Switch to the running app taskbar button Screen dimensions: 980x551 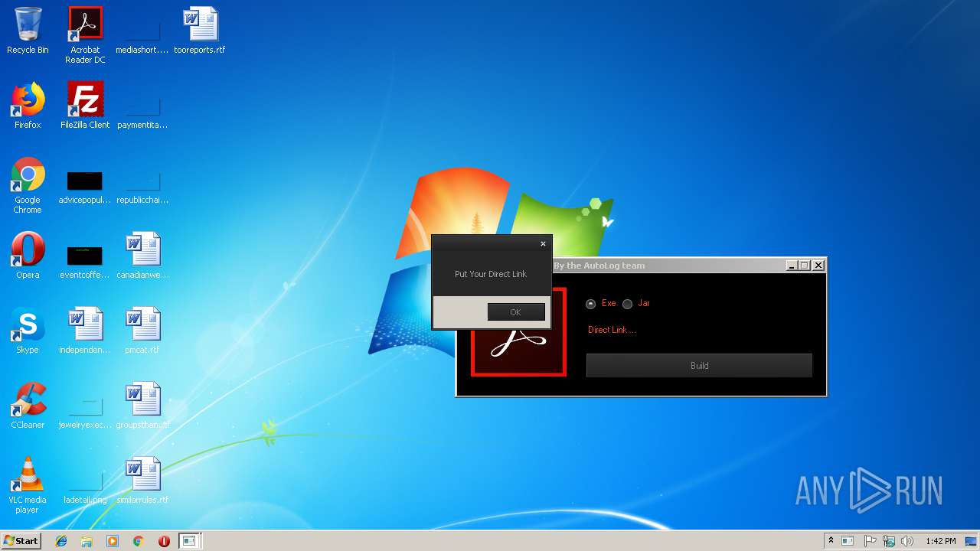pos(190,541)
